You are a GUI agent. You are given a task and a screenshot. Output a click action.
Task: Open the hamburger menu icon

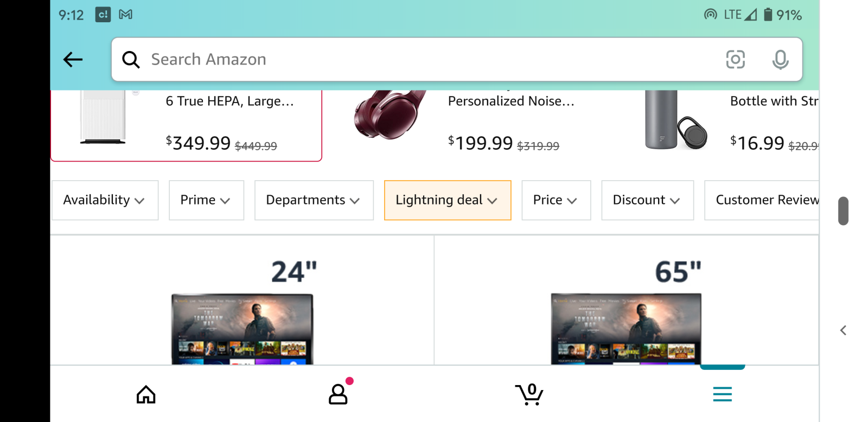(x=722, y=394)
